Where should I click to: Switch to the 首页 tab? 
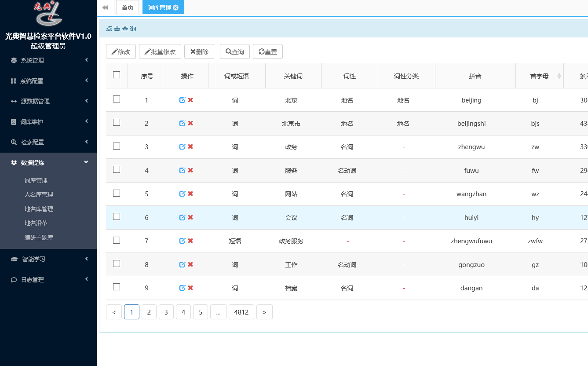tap(128, 7)
